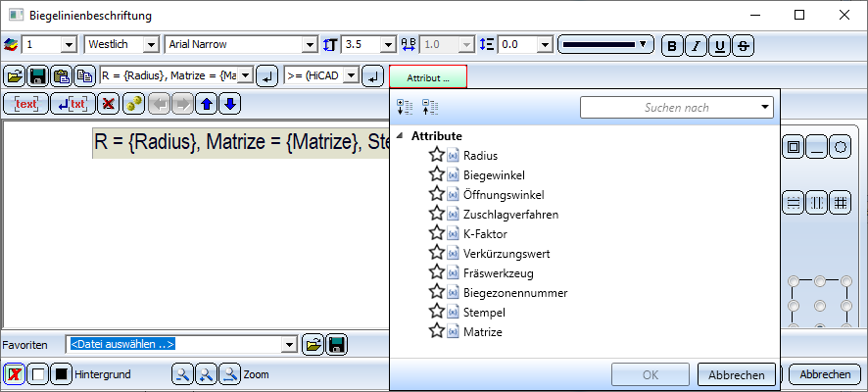Open the text height 3.5 dropdown
Image resolution: width=868 pixels, height=392 pixels.
coord(389,45)
